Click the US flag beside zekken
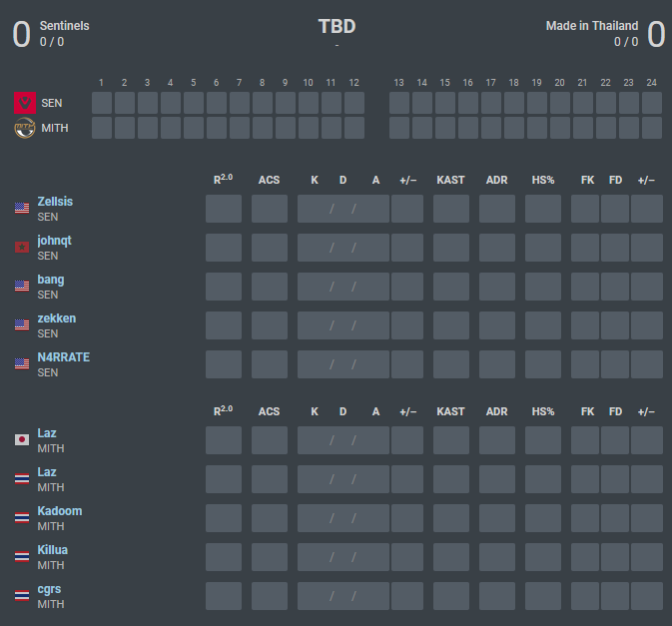The height and width of the screenshot is (626, 672). (x=22, y=324)
